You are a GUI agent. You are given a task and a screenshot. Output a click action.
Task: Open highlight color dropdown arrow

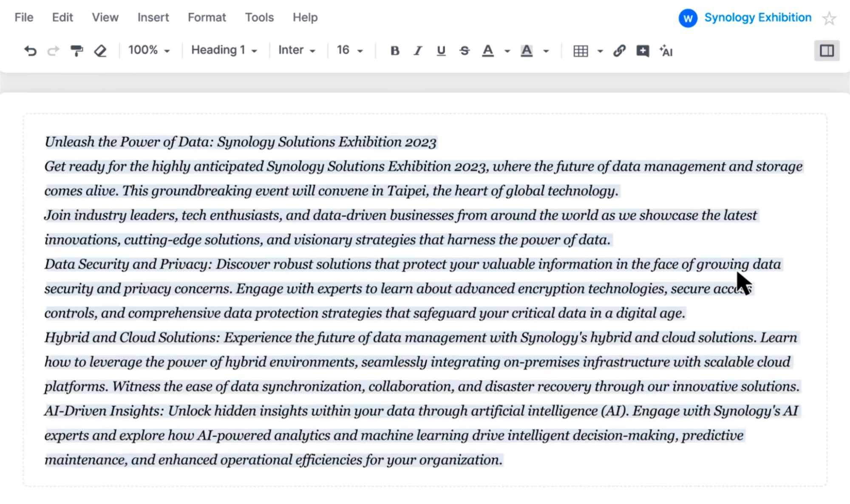pos(546,51)
